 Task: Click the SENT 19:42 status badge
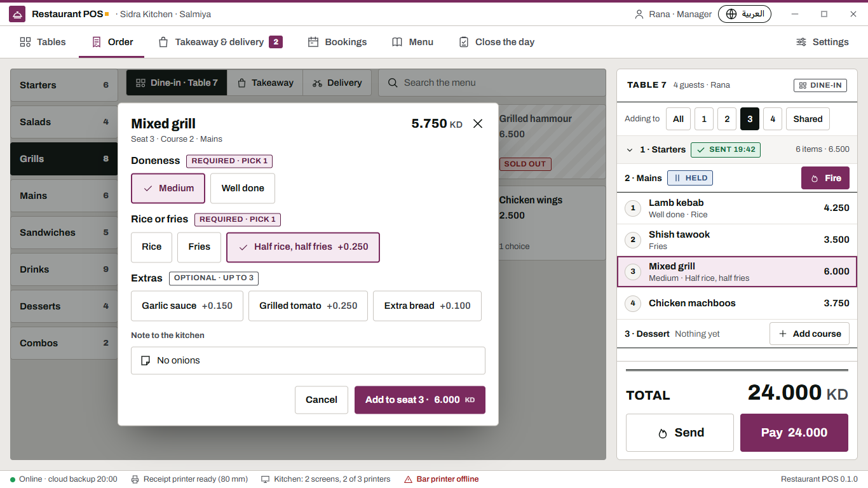(x=726, y=149)
